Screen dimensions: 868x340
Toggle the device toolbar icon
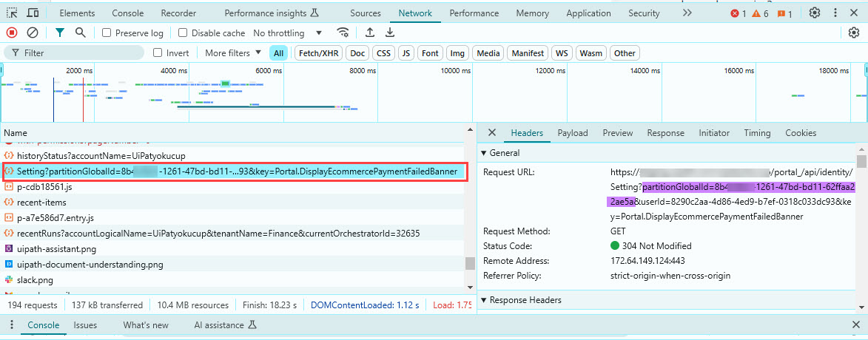pyautogui.click(x=33, y=13)
